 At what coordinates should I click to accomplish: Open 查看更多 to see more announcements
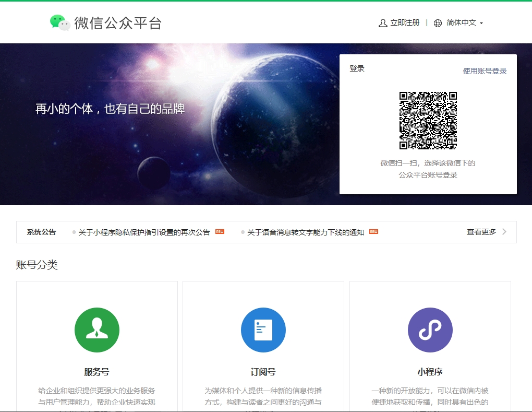481,232
